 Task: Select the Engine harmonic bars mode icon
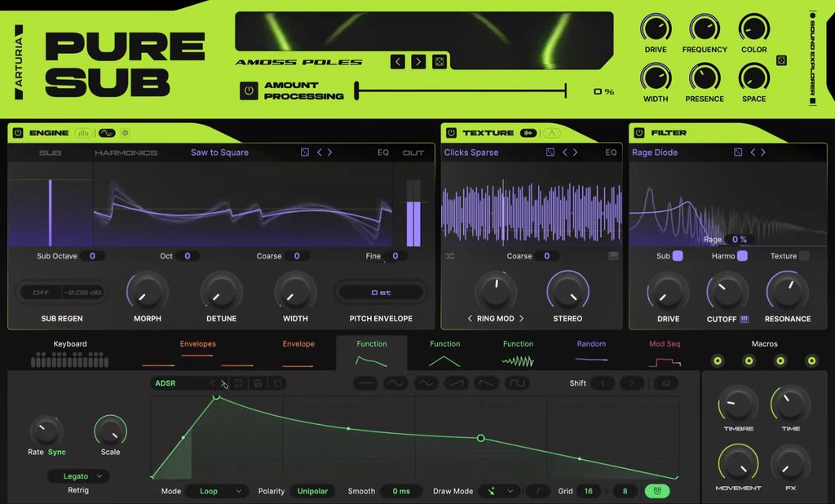click(x=83, y=133)
